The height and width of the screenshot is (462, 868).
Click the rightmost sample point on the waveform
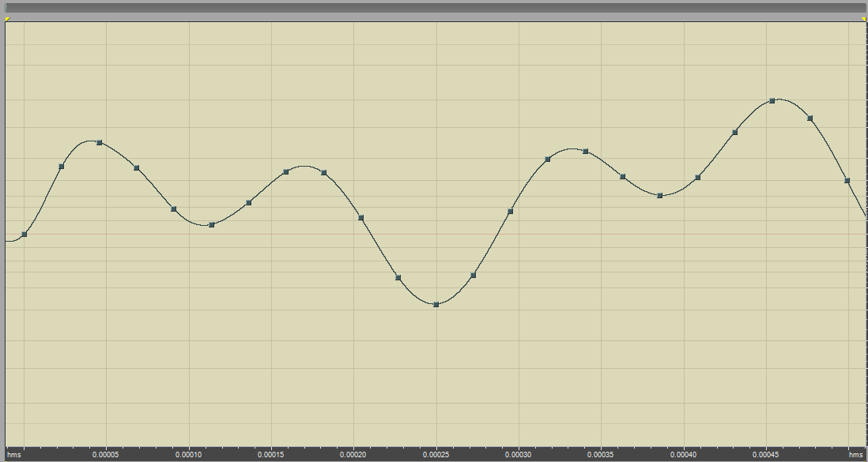tap(847, 181)
